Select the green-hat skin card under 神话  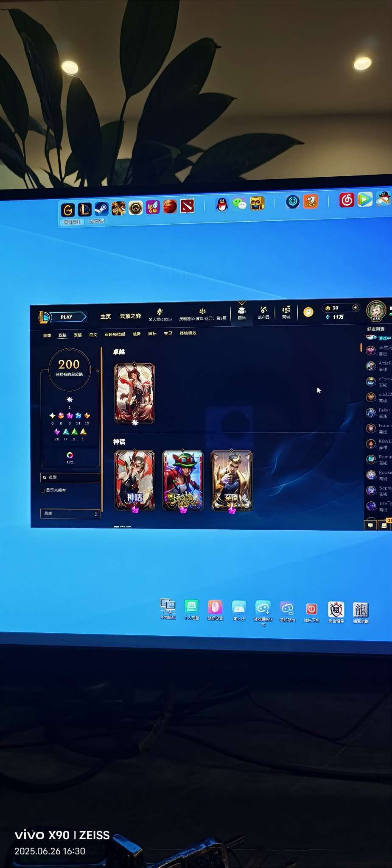[183, 480]
